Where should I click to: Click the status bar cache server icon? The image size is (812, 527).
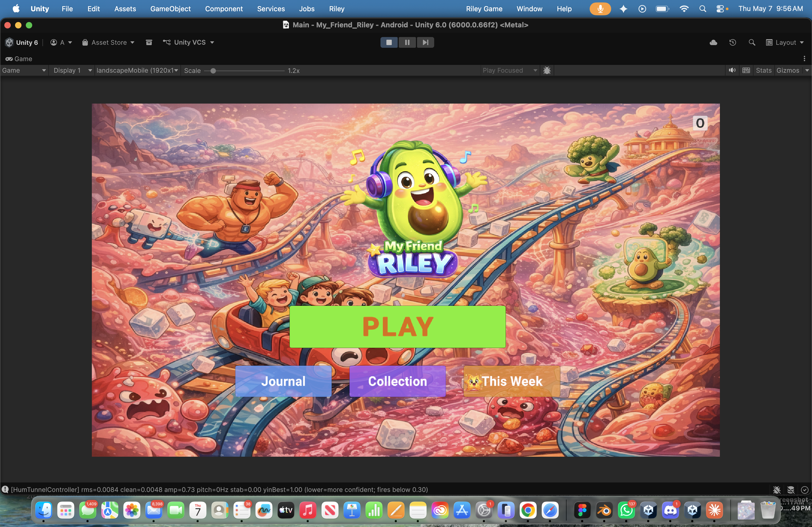pos(791,490)
